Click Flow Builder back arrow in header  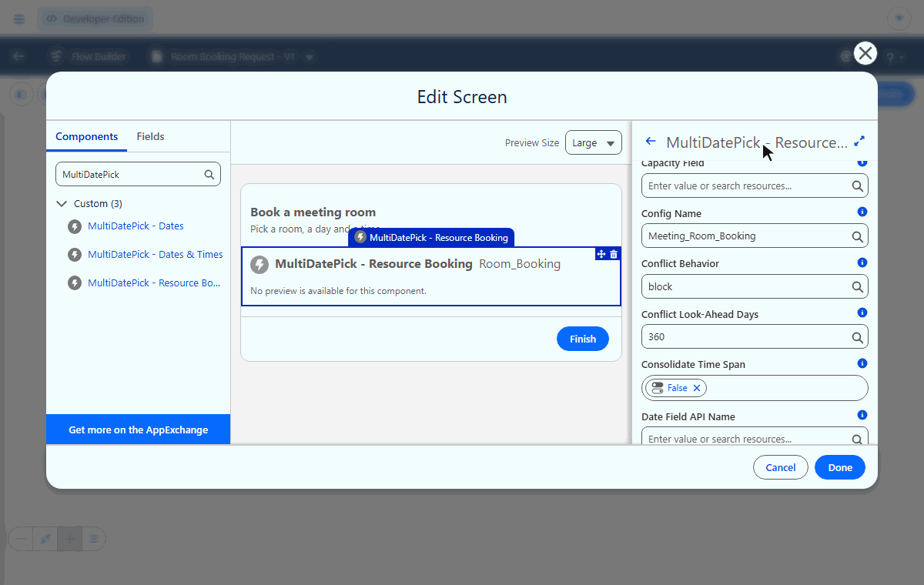pos(19,56)
